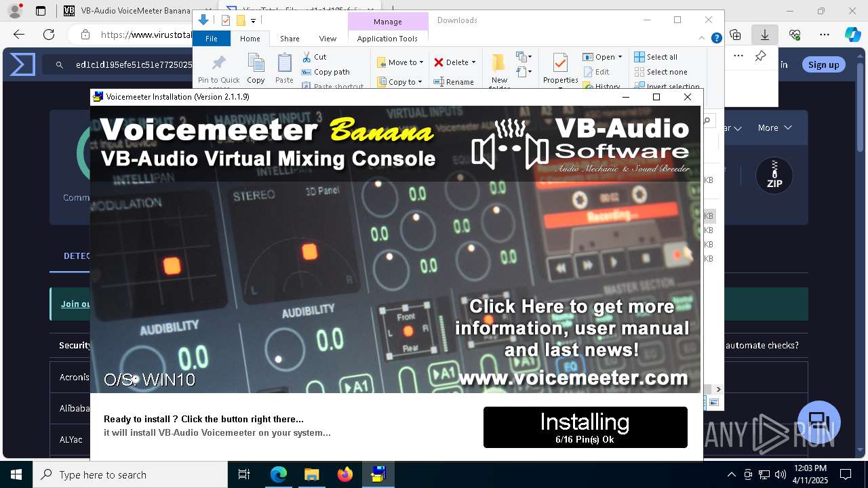
Task: Click the pin icon in the downloads flyout
Action: 761,56
